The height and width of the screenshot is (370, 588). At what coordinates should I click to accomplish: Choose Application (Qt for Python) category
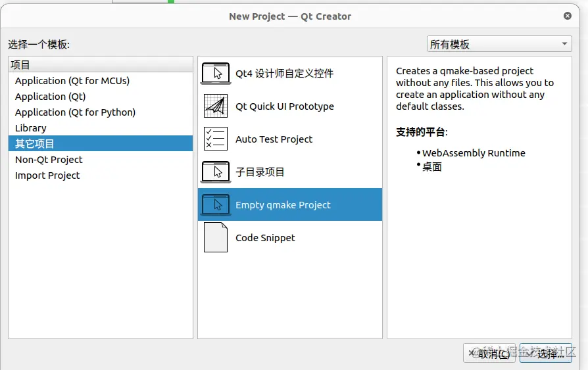click(x=75, y=112)
